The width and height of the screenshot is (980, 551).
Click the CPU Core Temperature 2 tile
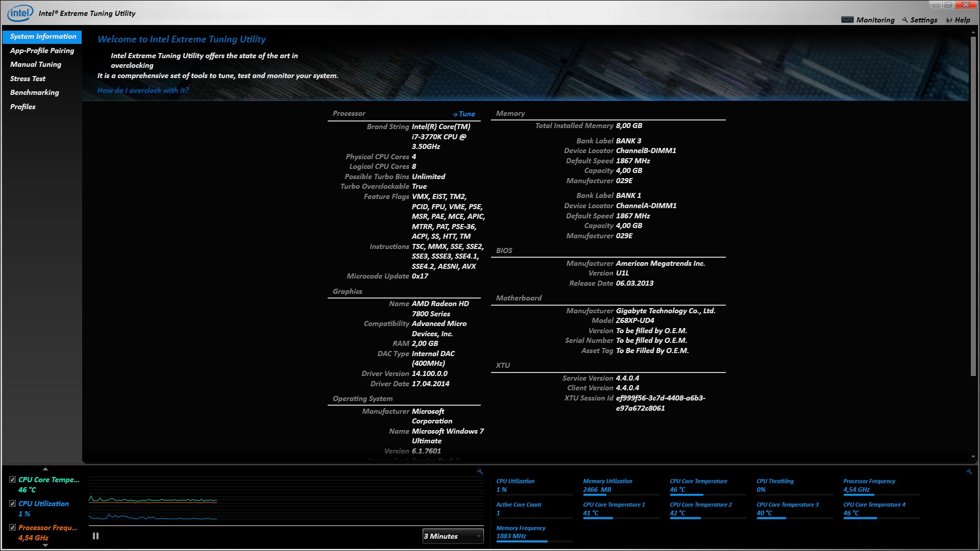click(707, 510)
